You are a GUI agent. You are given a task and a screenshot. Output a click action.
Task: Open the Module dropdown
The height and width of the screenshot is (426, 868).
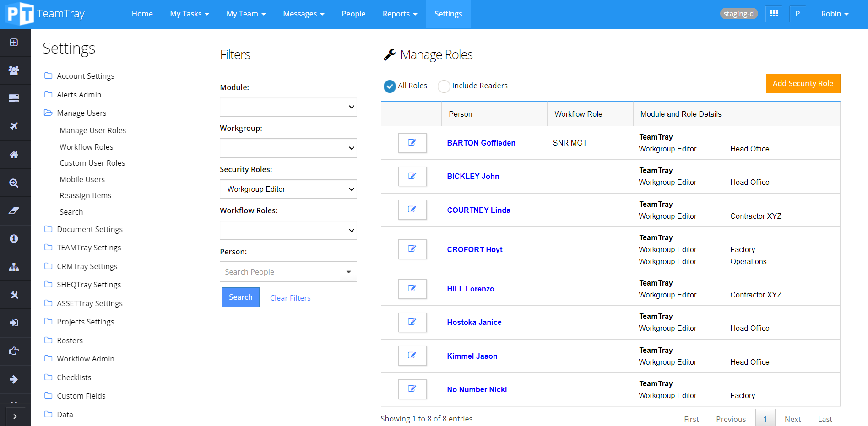click(x=288, y=107)
